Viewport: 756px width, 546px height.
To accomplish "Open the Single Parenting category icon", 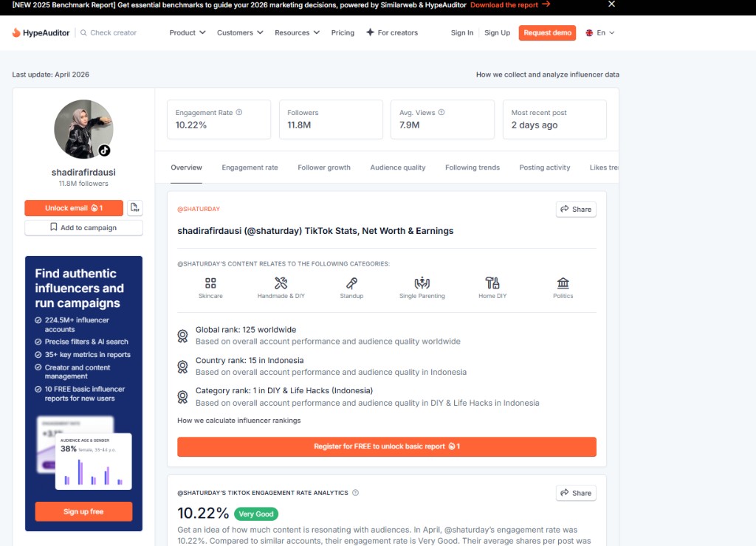I will point(422,283).
